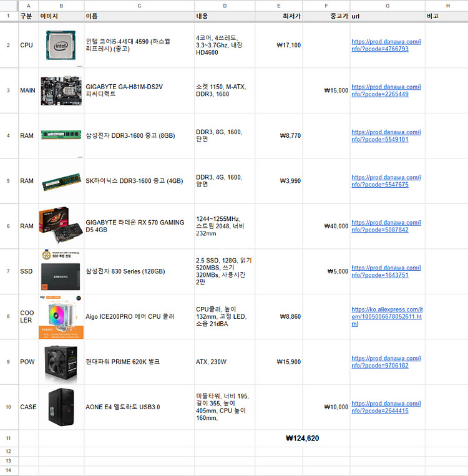Select the '삼성전자 830 Series (128GB)' cell
The height and width of the screenshot is (476, 468).
(139, 271)
